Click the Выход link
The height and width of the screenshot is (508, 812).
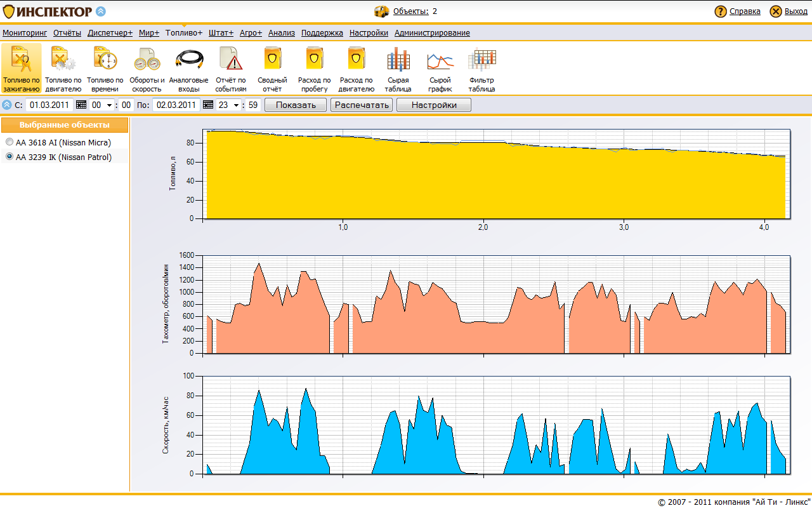(796, 11)
